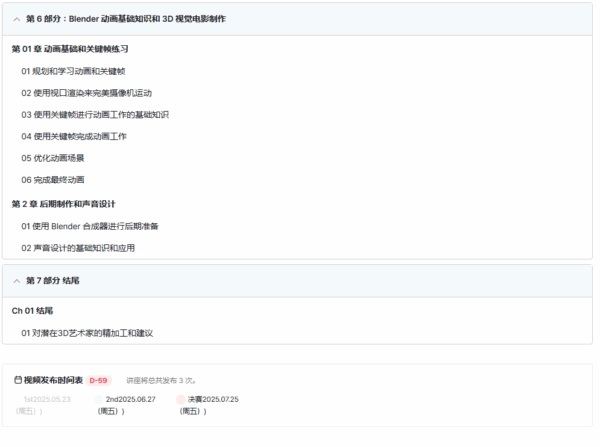The width and height of the screenshot is (600, 447).
Task: Open lesson 01 规划和学习动画和关键帧
Action: pyautogui.click(x=87, y=71)
